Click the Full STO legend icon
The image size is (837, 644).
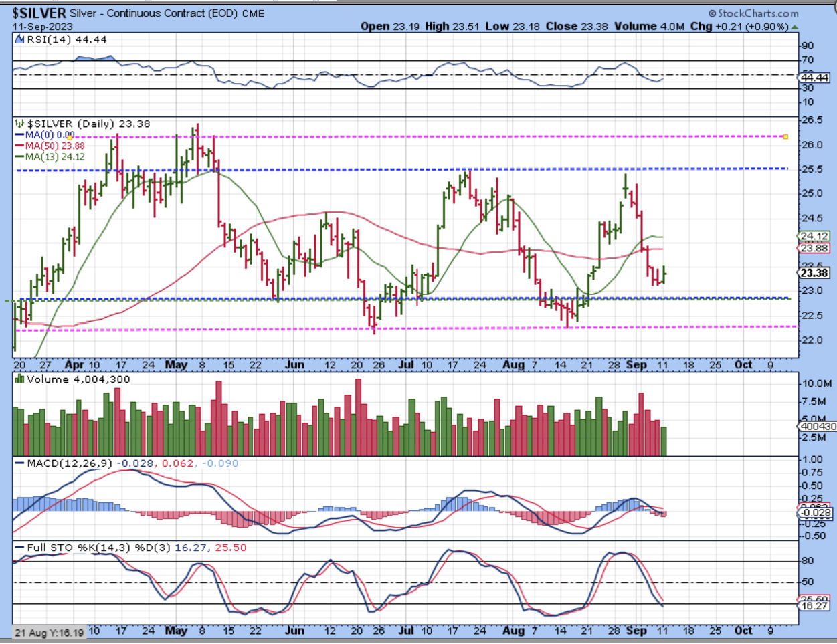[x=21, y=548]
